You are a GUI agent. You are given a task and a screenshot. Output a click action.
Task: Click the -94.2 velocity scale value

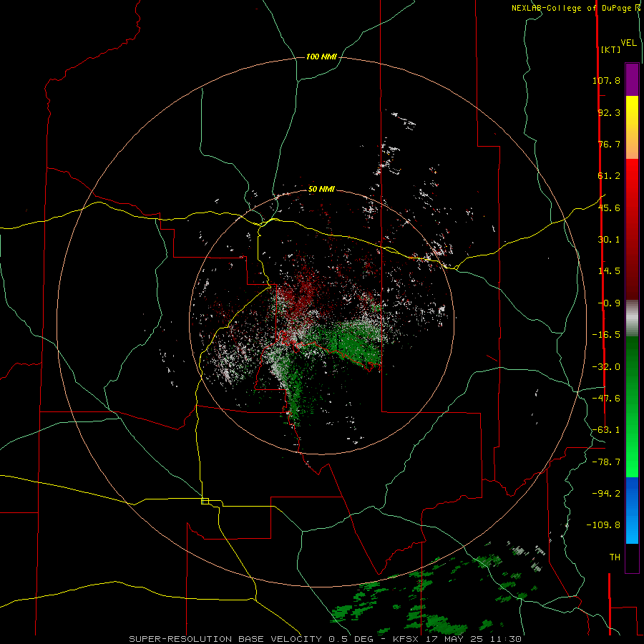point(606,493)
